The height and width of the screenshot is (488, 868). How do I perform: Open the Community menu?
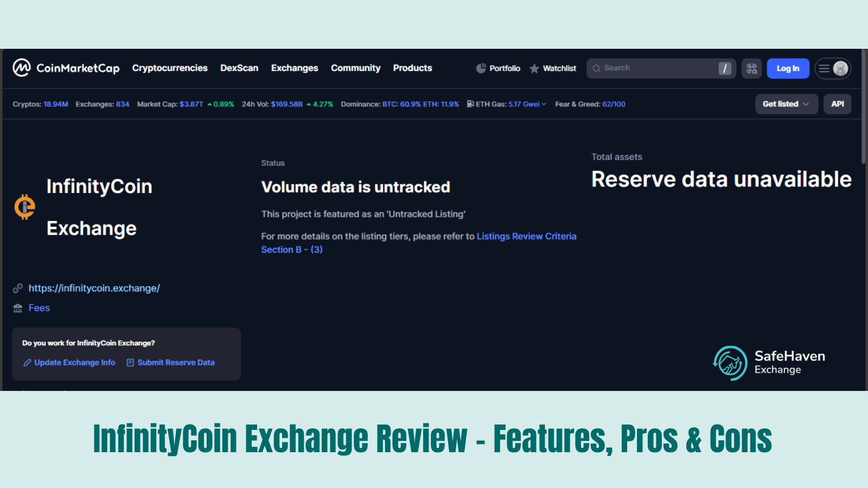coord(355,68)
